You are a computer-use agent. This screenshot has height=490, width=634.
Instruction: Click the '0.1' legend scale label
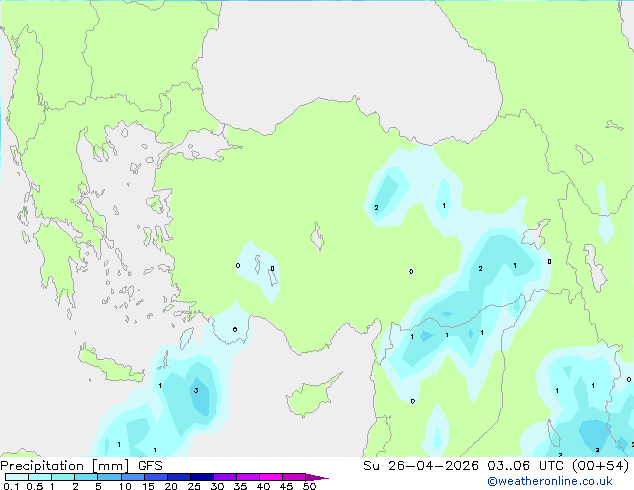[x=11, y=486]
